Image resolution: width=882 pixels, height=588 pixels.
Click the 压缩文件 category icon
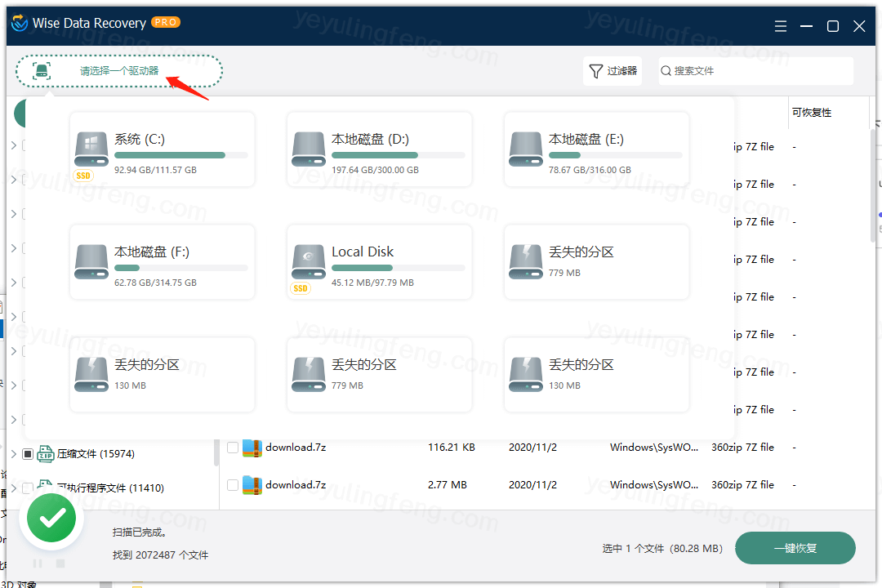point(45,453)
